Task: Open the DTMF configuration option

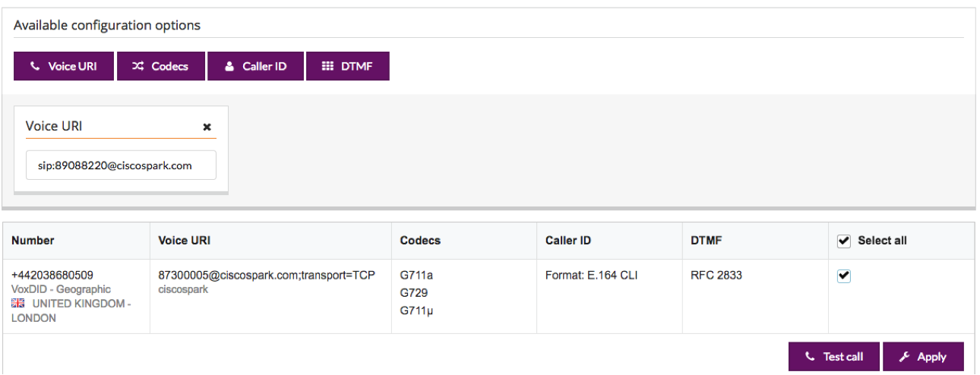Action: [348, 66]
